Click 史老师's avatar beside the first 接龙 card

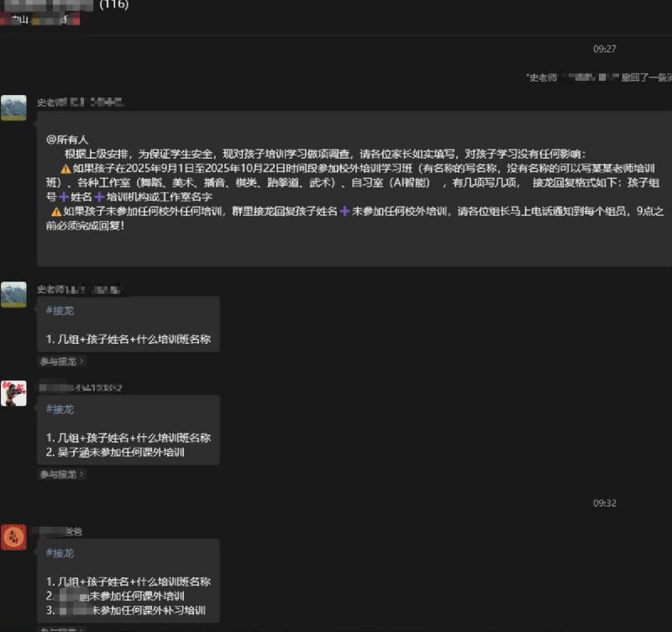tap(13, 296)
